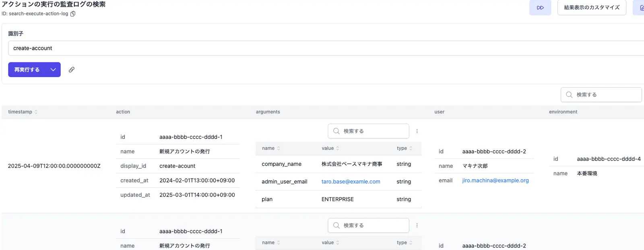The image size is (644, 250).
Task: Select the plan argument name cell
Action: click(x=267, y=199)
